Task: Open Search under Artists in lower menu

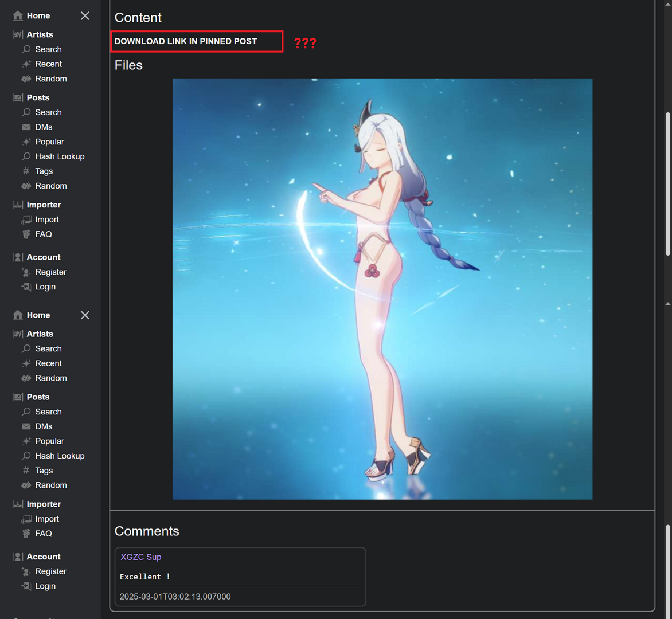Action: [x=48, y=348]
